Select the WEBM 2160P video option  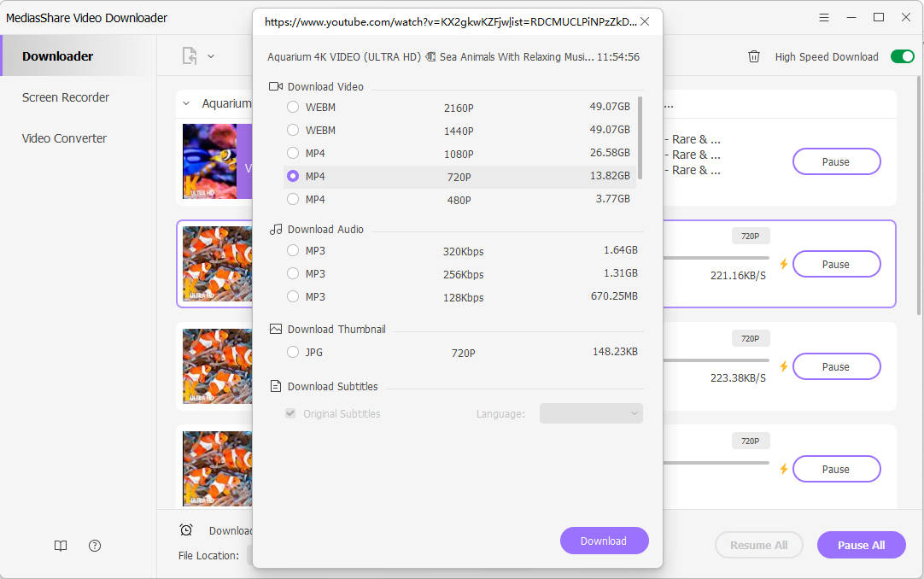click(293, 108)
